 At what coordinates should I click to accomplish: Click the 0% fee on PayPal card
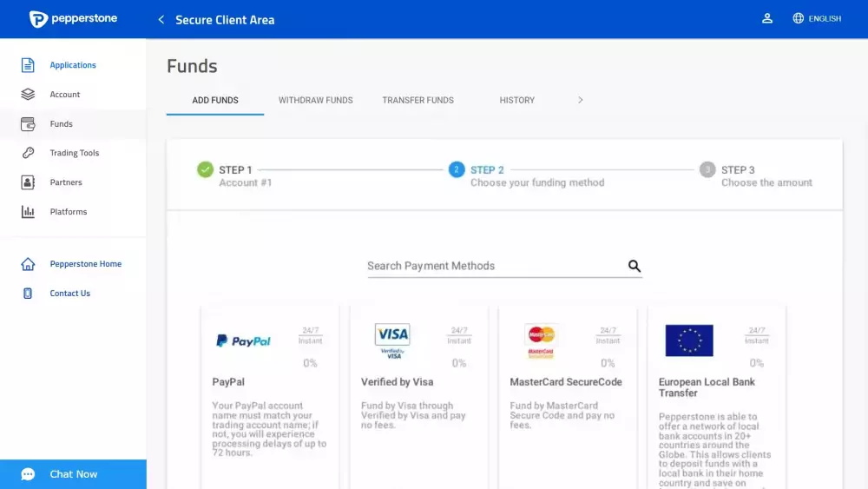[310, 363]
